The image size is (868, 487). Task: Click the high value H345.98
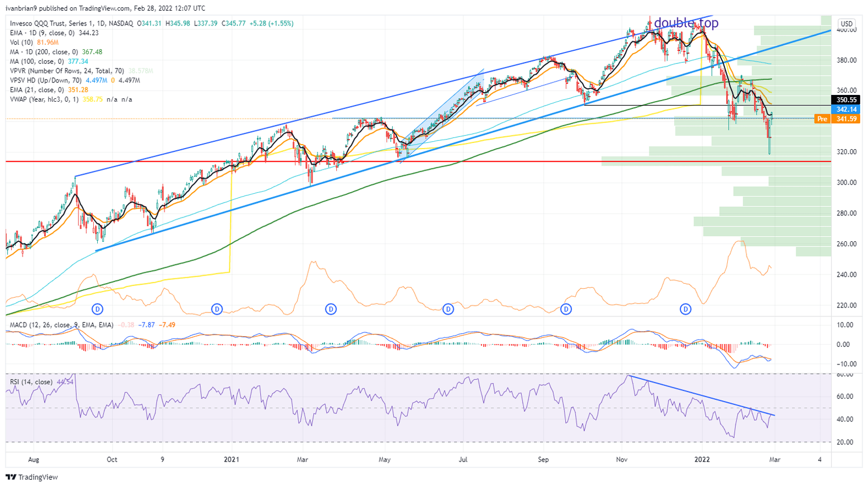(177, 24)
